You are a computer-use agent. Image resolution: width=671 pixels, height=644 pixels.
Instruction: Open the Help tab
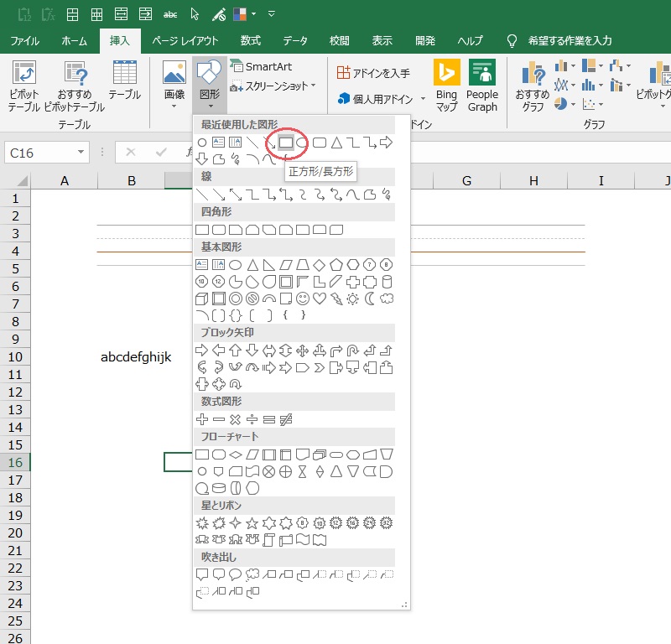click(470, 41)
